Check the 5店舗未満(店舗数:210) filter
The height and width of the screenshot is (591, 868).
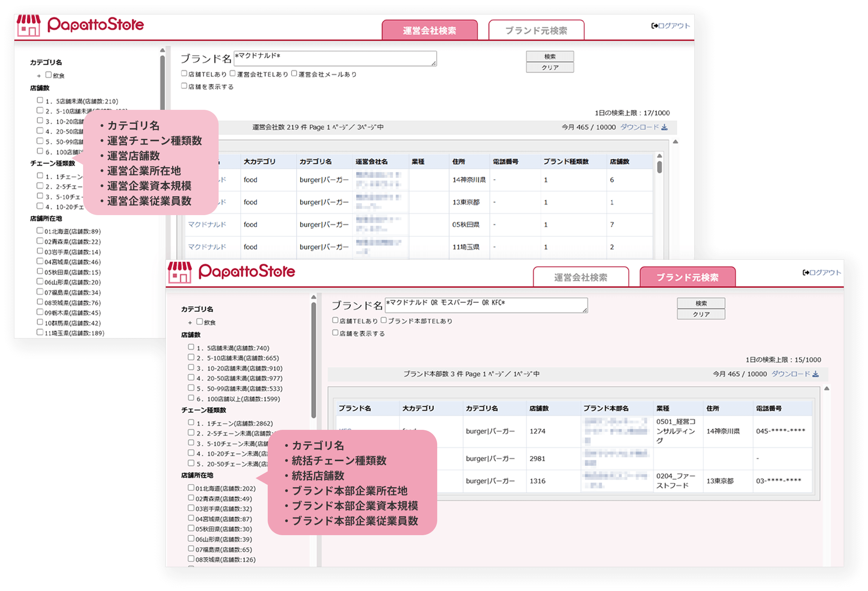[x=40, y=100]
